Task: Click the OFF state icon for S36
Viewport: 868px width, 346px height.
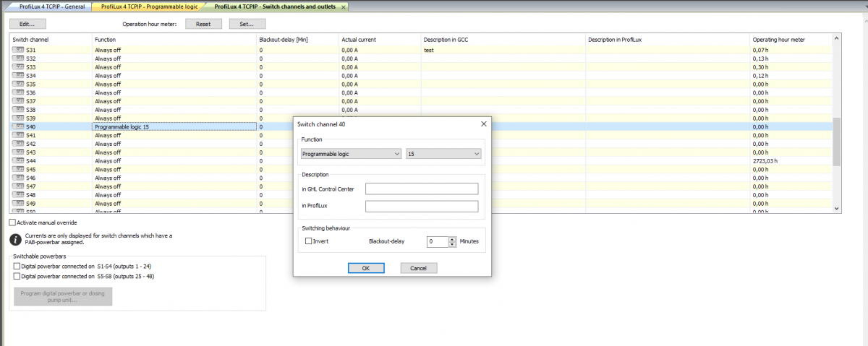Action: (x=18, y=92)
